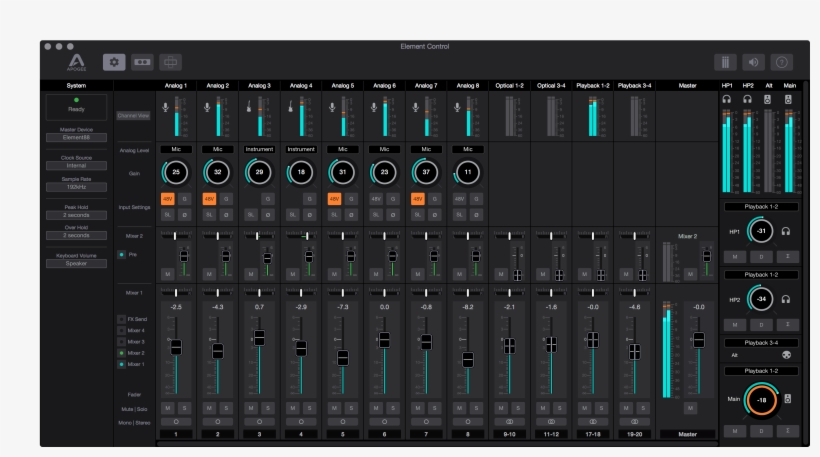The width and height of the screenshot is (820, 457).
Task: Open the Alt source Playback 3-4 dropdown
Action: click(x=761, y=343)
